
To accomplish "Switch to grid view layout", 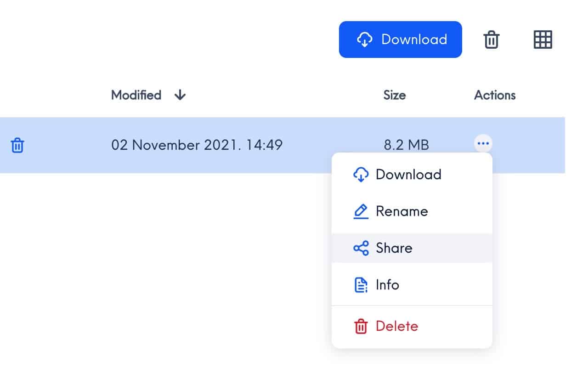I will tap(543, 40).
